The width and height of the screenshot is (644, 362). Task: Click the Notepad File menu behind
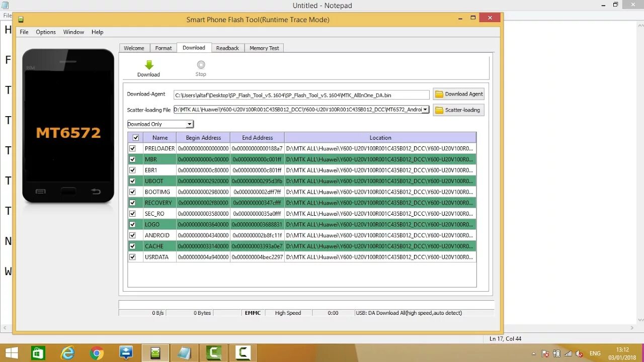pos(7,16)
